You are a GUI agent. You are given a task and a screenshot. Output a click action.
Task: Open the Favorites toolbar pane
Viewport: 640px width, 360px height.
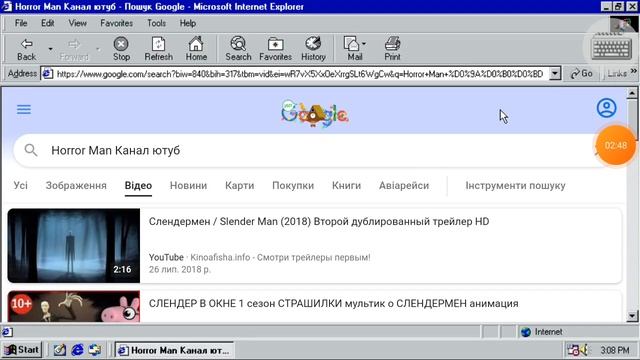(x=275, y=49)
